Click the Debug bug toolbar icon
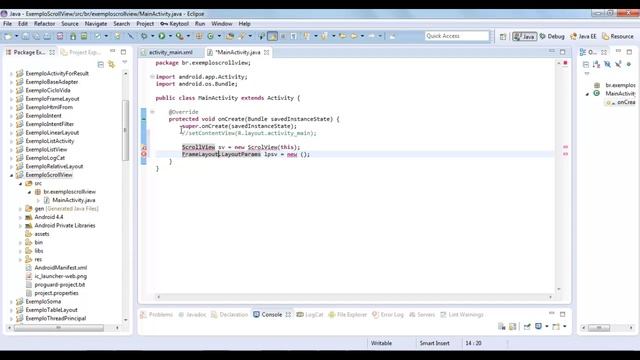 [144, 36]
